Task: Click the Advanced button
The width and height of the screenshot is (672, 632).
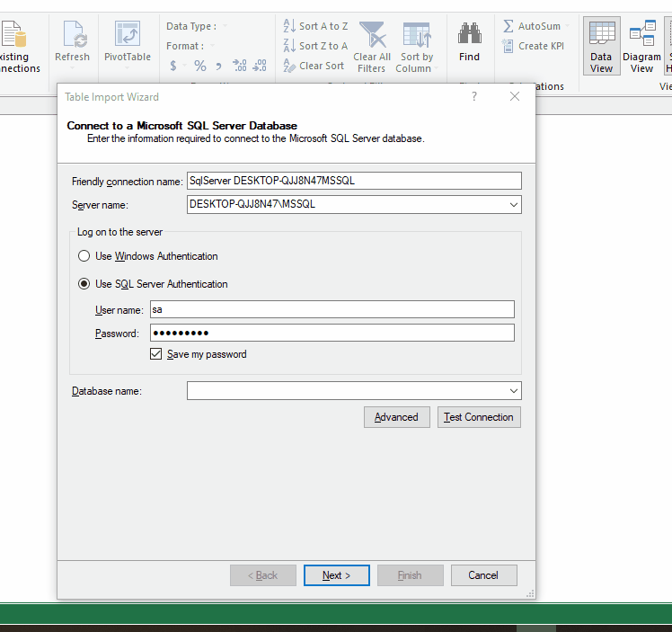Action: (x=397, y=417)
